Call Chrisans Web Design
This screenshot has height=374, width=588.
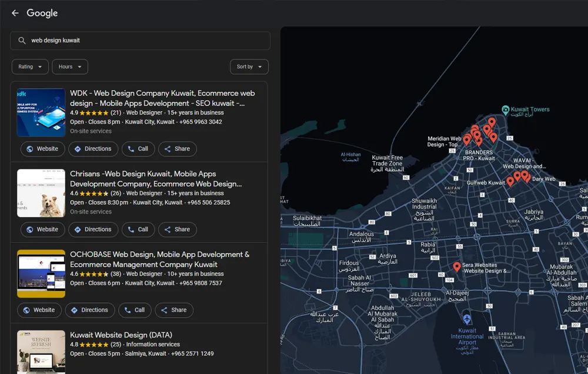click(138, 229)
